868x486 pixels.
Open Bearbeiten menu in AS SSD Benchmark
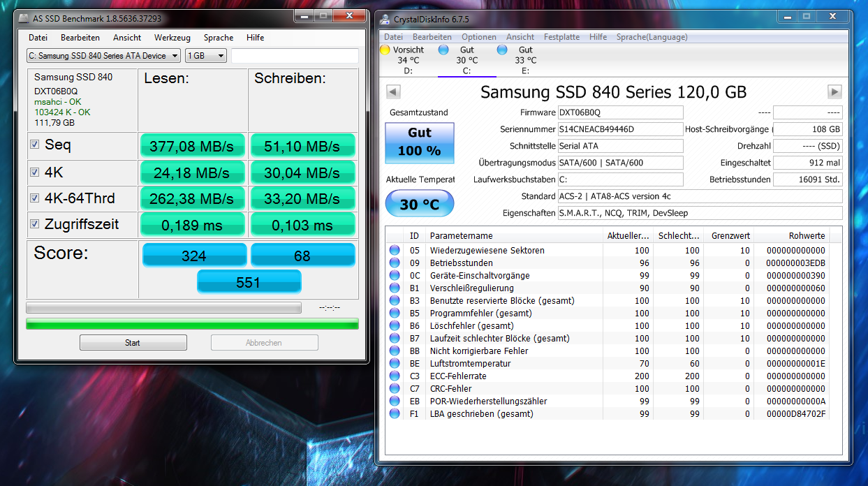[x=80, y=38]
